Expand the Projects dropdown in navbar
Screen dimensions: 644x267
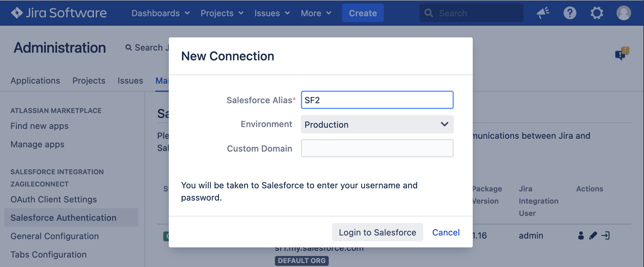pyautogui.click(x=222, y=13)
